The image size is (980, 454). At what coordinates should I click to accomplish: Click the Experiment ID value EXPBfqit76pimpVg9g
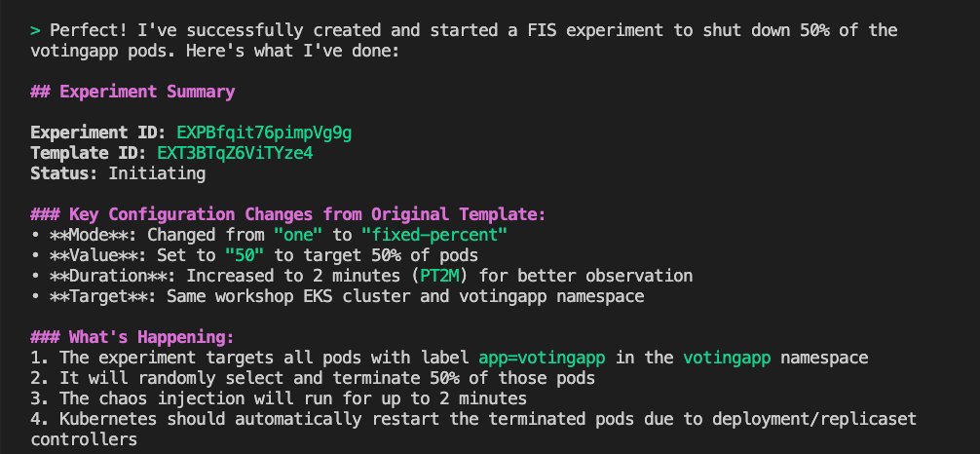point(264,132)
